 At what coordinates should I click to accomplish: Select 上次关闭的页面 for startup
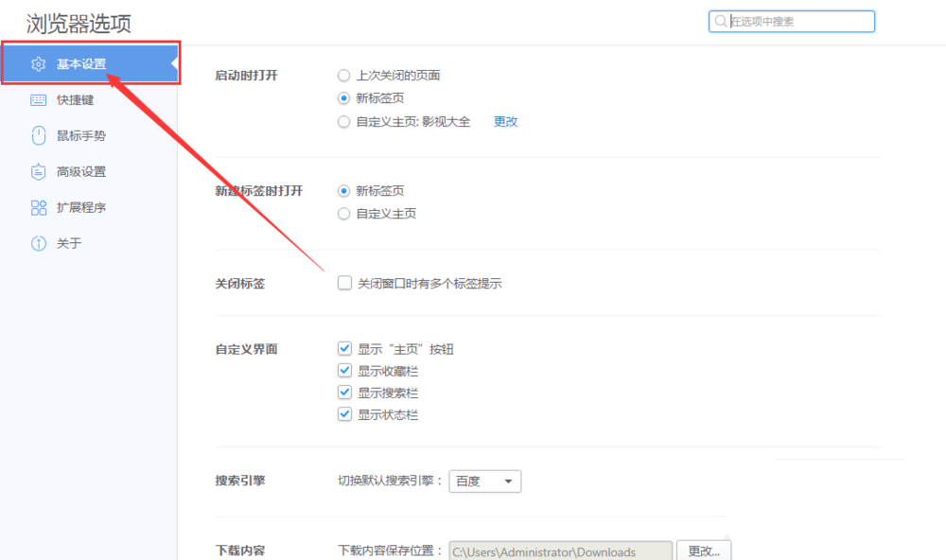click(344, 75)
